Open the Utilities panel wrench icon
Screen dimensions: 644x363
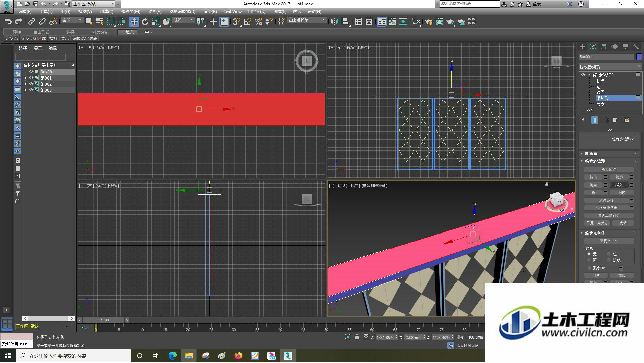point(636,47)
